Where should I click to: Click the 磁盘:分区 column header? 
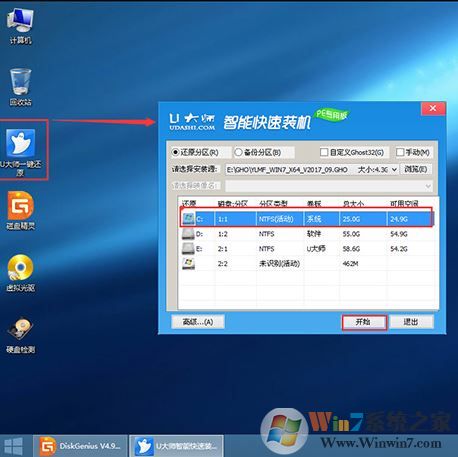point(233,203)
